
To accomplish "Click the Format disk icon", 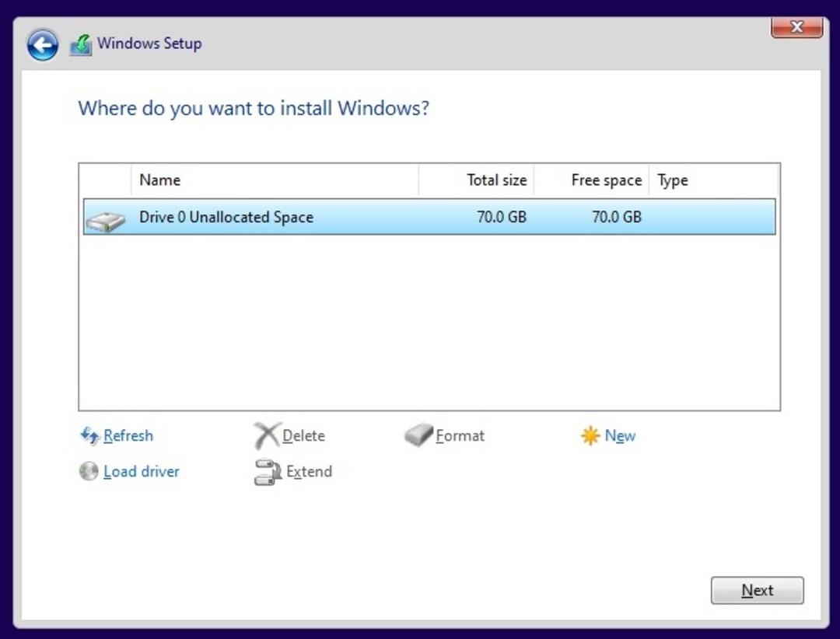I will 418,435.
